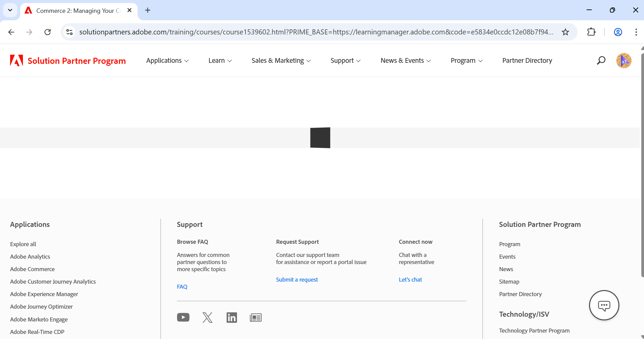Open Adobe Experience Manager link
The image size is (644, 339).
point(44,294)
